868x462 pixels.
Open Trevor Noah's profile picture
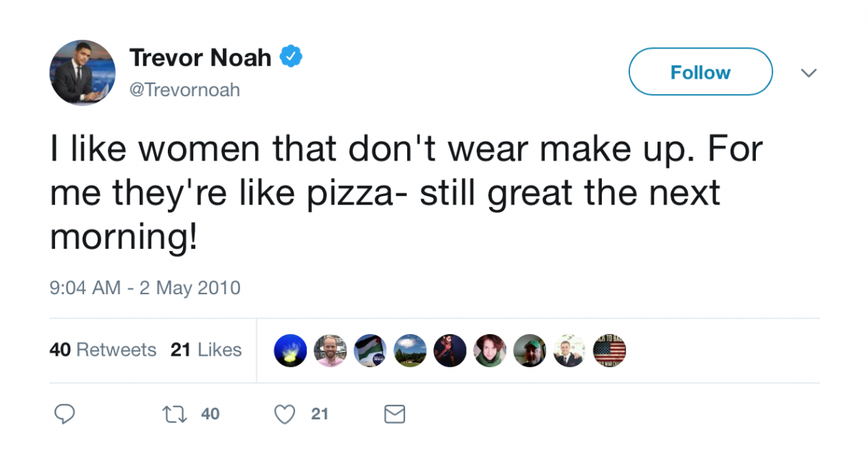(82, 72)
